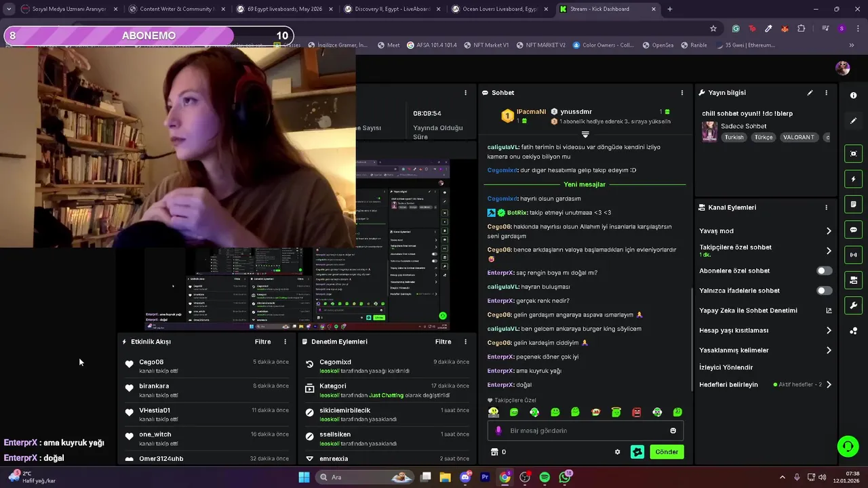Open a new browser tab
The width and height of the screenshot is (868, 488).
point(670,9)
